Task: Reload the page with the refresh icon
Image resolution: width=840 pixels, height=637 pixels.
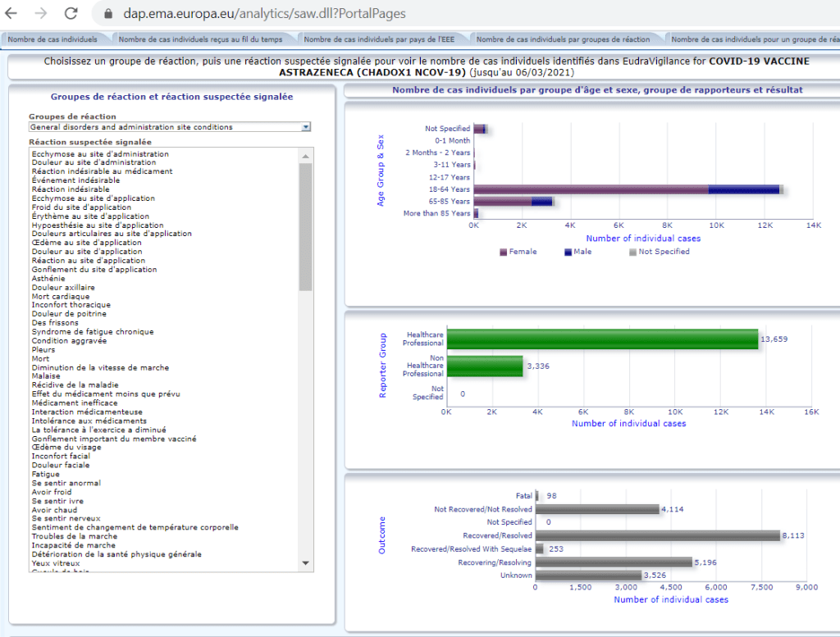Action: [x=71, y=14]
